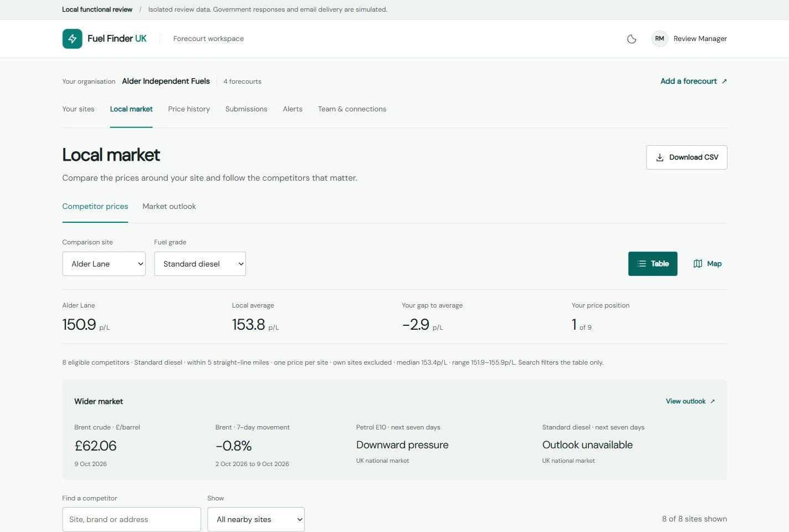Image resolution: width=789 pixels, height=532 pixels.
Task: Click the Forecourt workspace label
Action: (208, 39)
